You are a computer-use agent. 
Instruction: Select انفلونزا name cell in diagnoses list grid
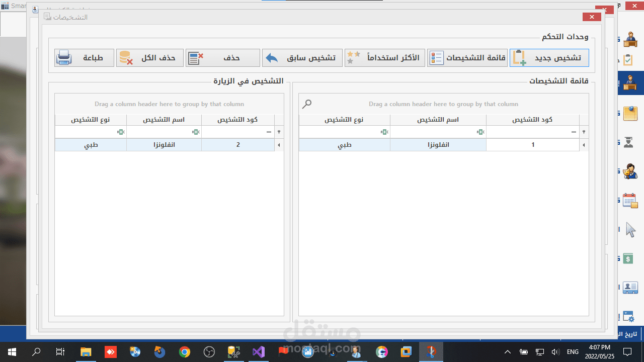(x=438, y=145)
